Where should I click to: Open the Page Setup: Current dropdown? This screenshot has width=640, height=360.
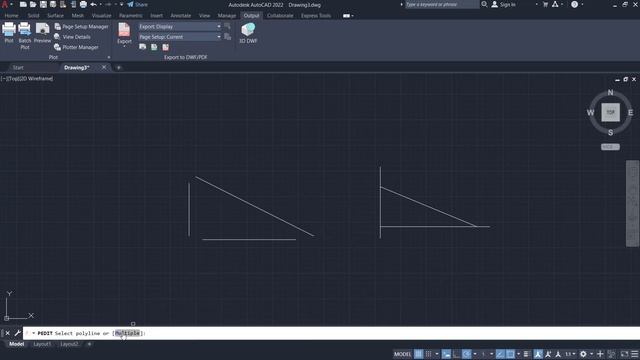point(180,37)
